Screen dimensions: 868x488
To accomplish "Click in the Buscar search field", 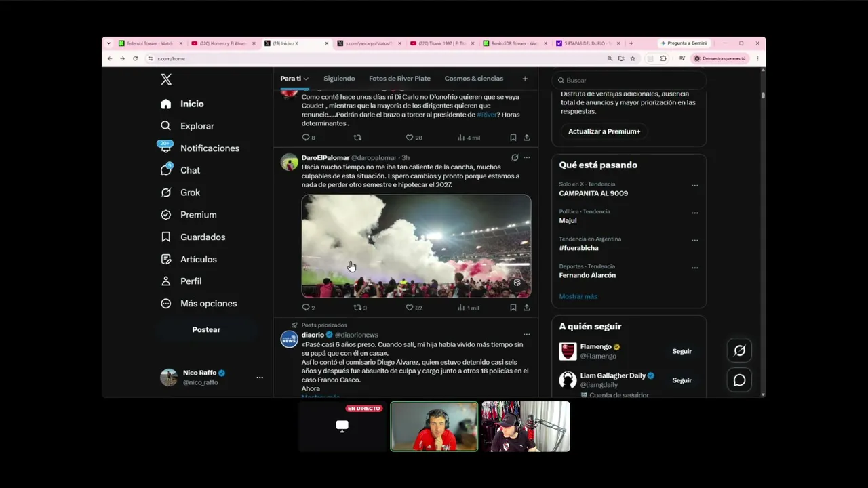I will (x=629, y=80).
